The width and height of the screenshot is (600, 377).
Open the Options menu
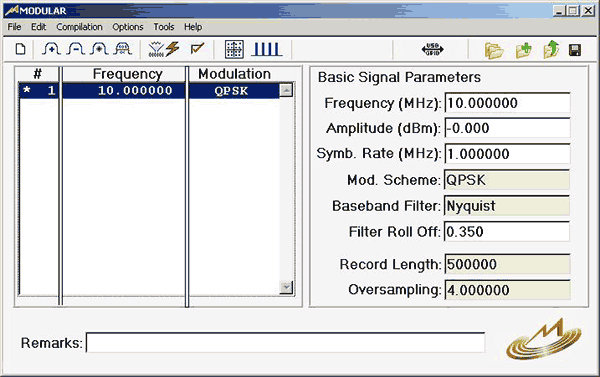[x=128, y=27]
